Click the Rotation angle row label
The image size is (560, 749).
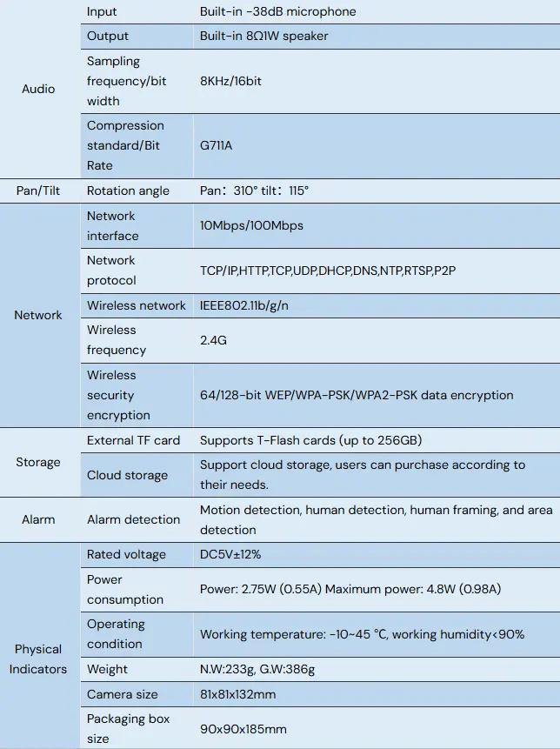[x=128, y=191]
